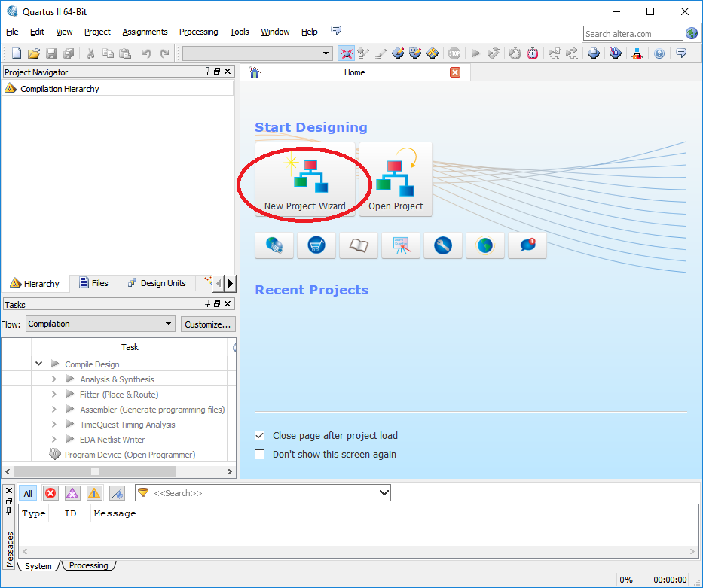Expand the EDA Netlist Writer task
This screenshot has height=588, width=703.
tap(53, 440)
